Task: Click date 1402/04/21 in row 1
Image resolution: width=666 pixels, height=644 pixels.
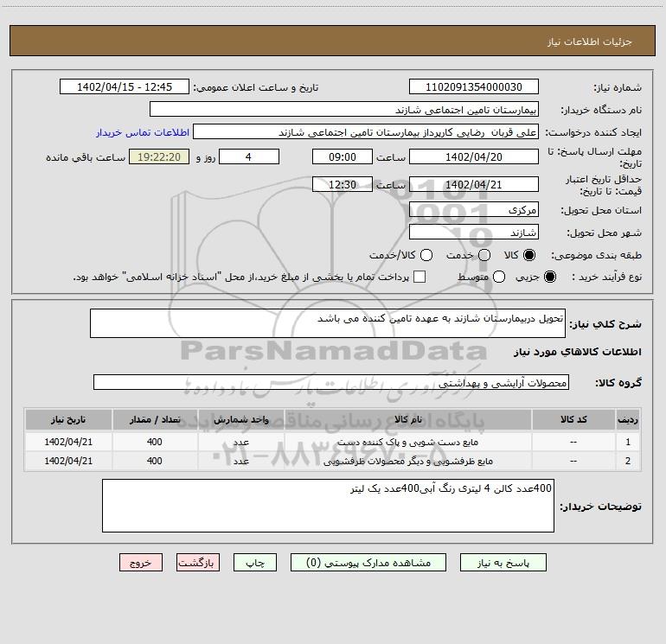Action: click(x=68, y=442)
